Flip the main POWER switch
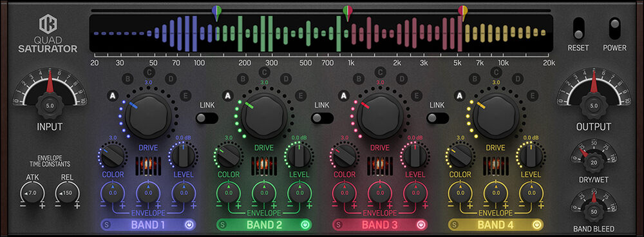 [615, 28]
